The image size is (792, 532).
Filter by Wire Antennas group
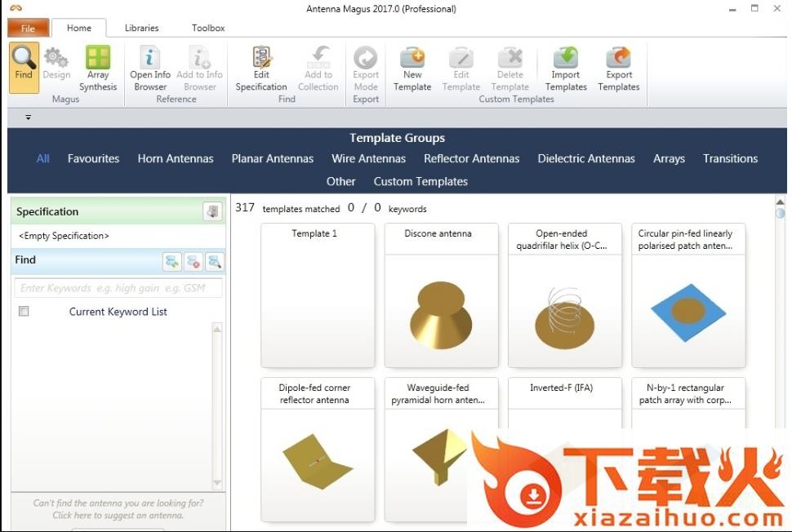click(369, 158)
